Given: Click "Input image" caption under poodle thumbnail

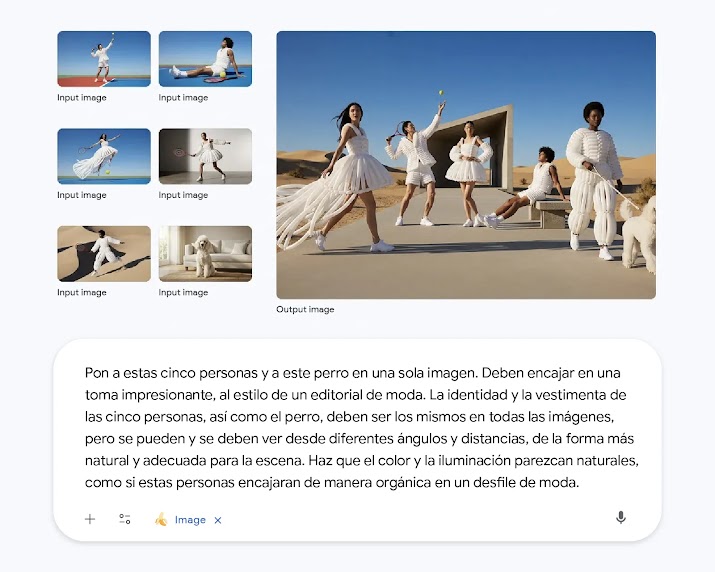Looking at the screenshot, I should coord(183,292).
